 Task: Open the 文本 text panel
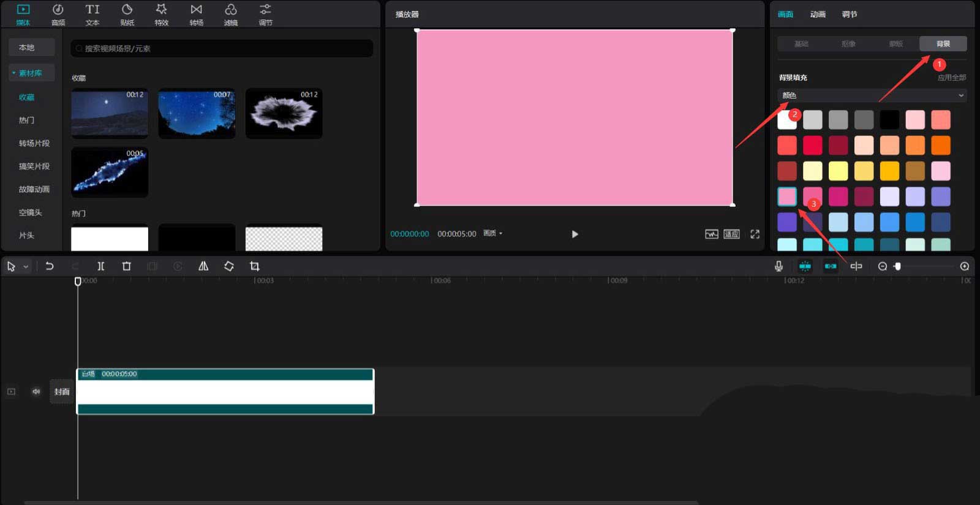click(x=92, y=15)
